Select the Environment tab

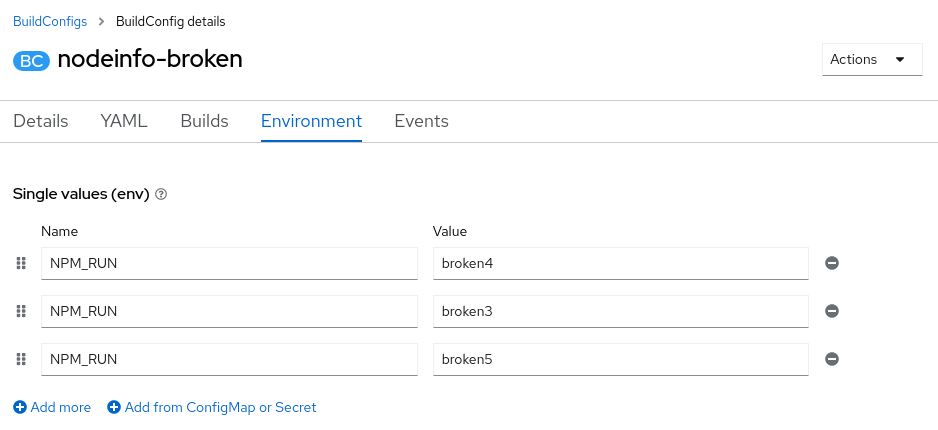point(311,121)
